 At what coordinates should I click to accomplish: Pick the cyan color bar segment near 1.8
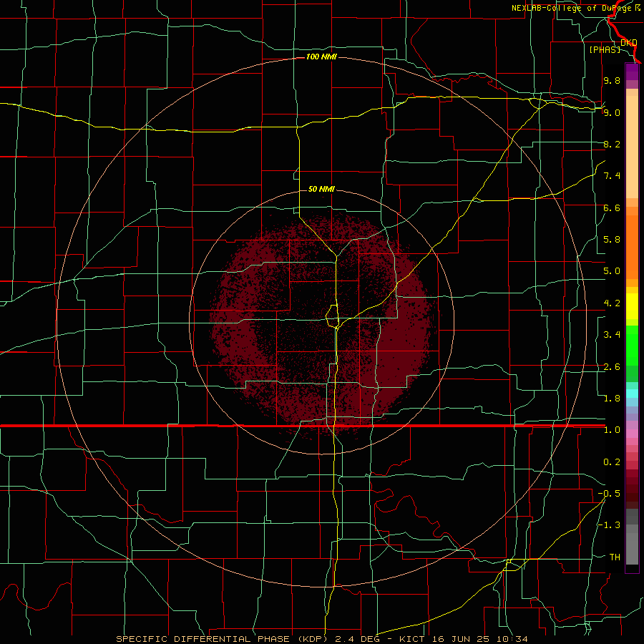click(632, 394)
